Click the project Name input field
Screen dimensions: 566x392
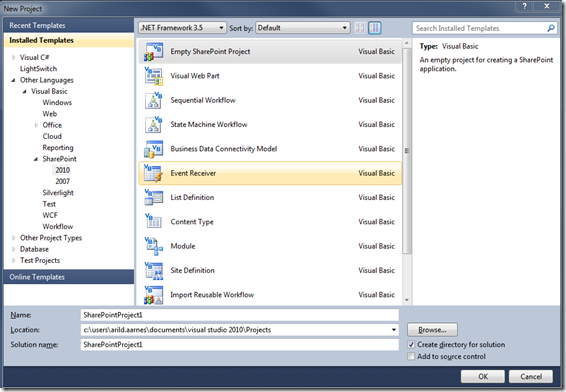pyautogui.click(x=240, y=315)
